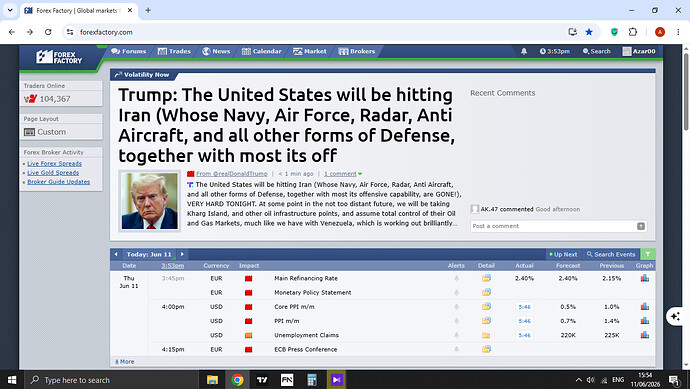Open From @realDonaldTrump source link
This screenshot has width=690, height=389.
tap(231, 174)
